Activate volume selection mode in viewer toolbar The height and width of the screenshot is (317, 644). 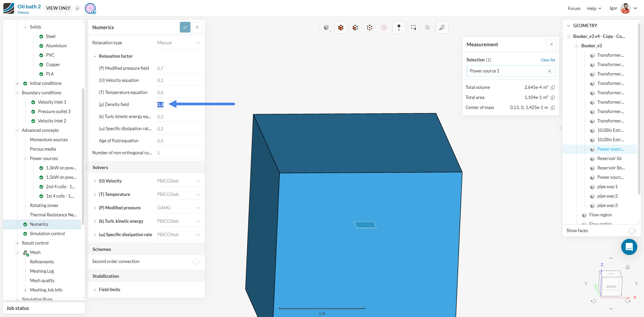(x=341, y=28)
